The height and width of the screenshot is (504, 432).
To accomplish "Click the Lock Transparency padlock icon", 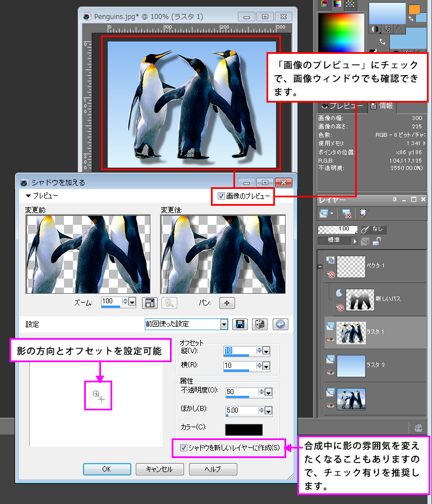I will coord(376,241).
